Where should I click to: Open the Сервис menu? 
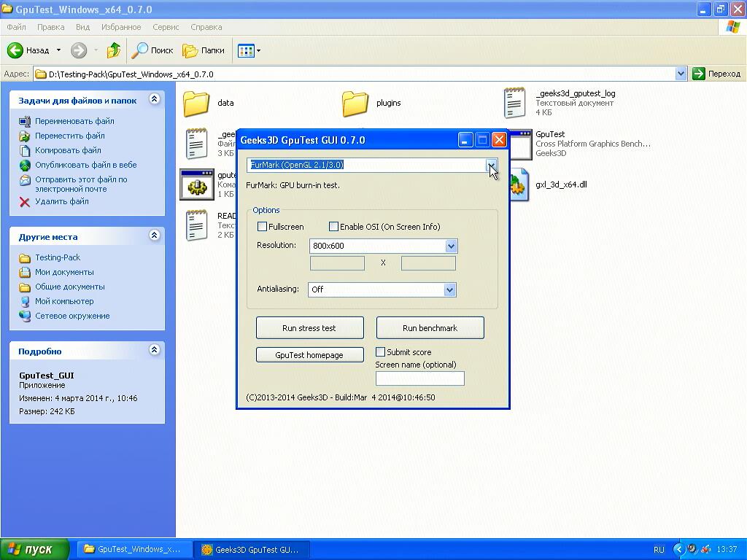(166, 27)
